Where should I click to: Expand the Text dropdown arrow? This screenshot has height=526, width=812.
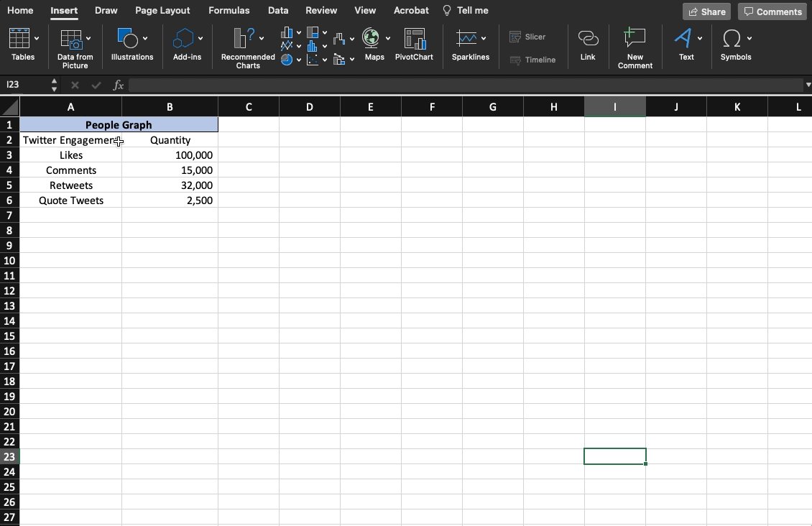700,38
